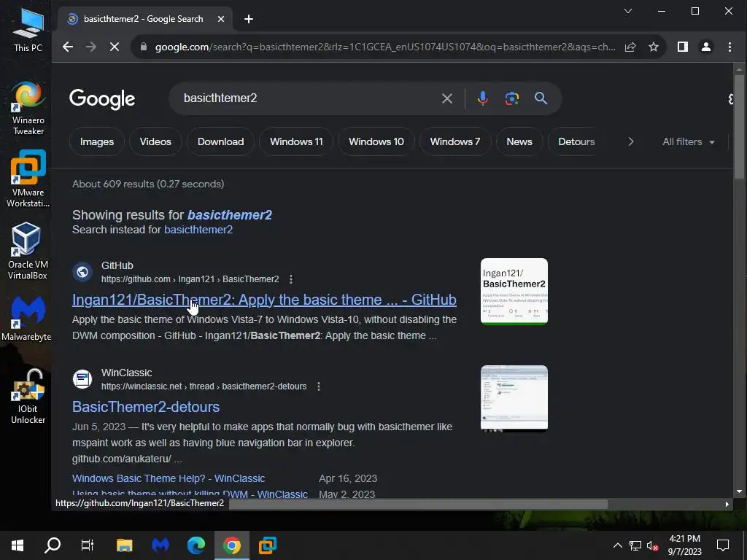Show hidden system tray icons
The height and width of the screenshot is (560, 747).
point(617,545)
